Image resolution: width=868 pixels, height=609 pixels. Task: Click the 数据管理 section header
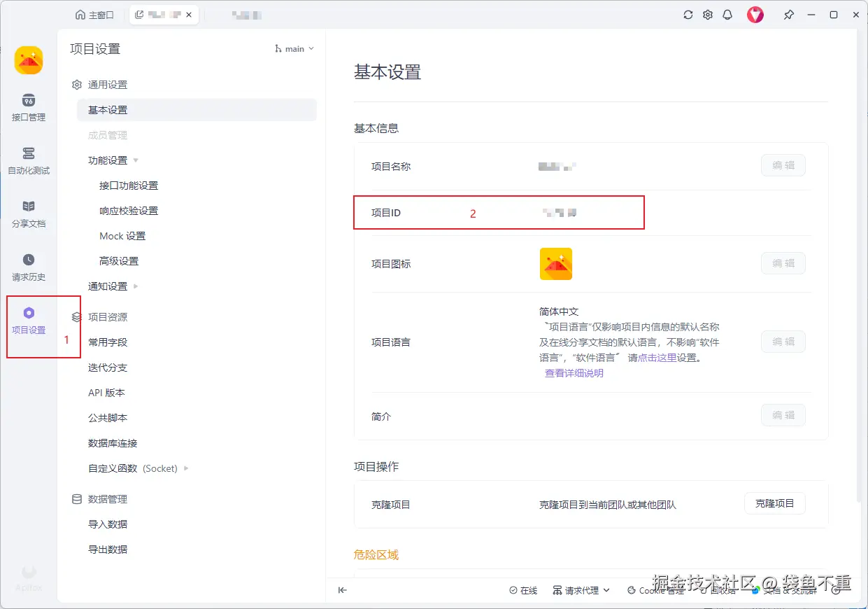99,499
